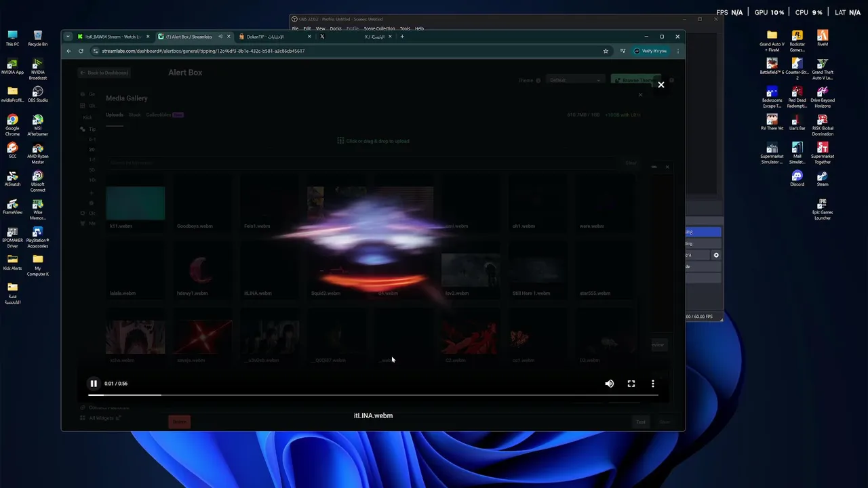The image size is (868, 488).
Task: Launch Drive Beyond Horizons shortcut
Action: 823,97
